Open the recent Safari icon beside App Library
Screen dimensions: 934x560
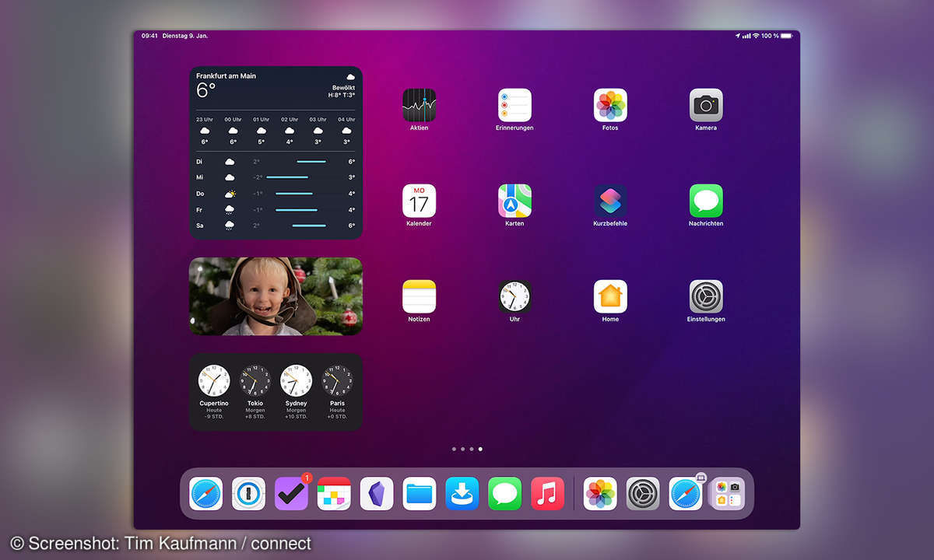pyautogui.click(x=686, y=494)
